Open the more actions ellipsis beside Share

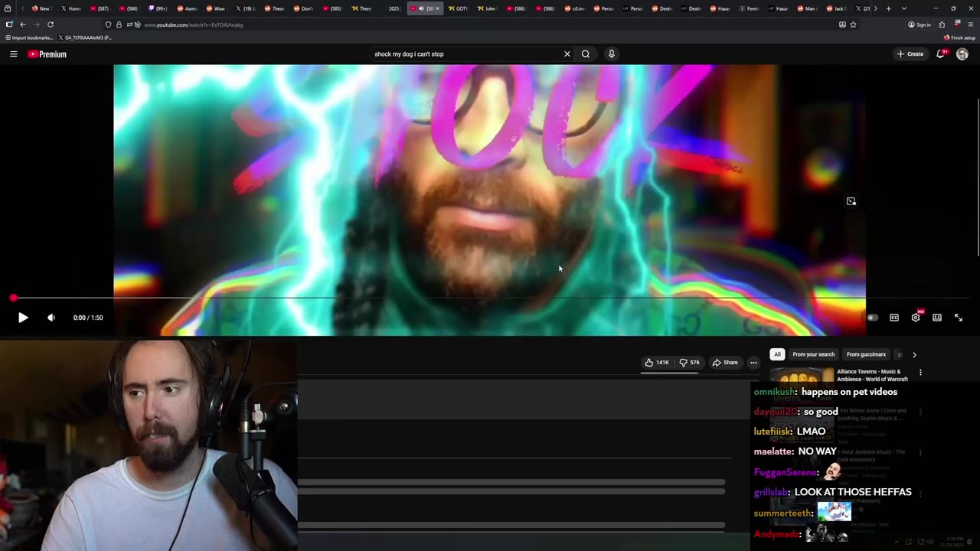753,363
